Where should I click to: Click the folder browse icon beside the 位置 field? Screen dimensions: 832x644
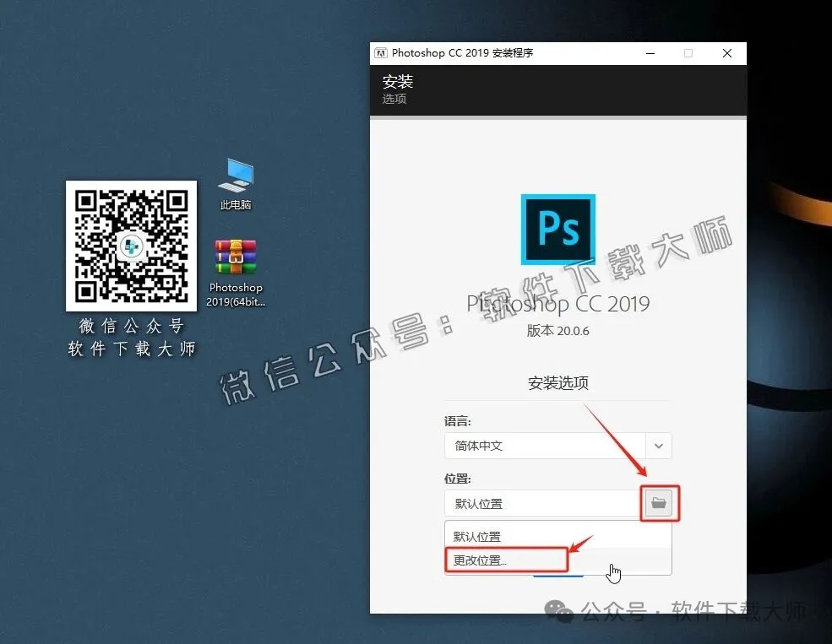coord(660,502)
